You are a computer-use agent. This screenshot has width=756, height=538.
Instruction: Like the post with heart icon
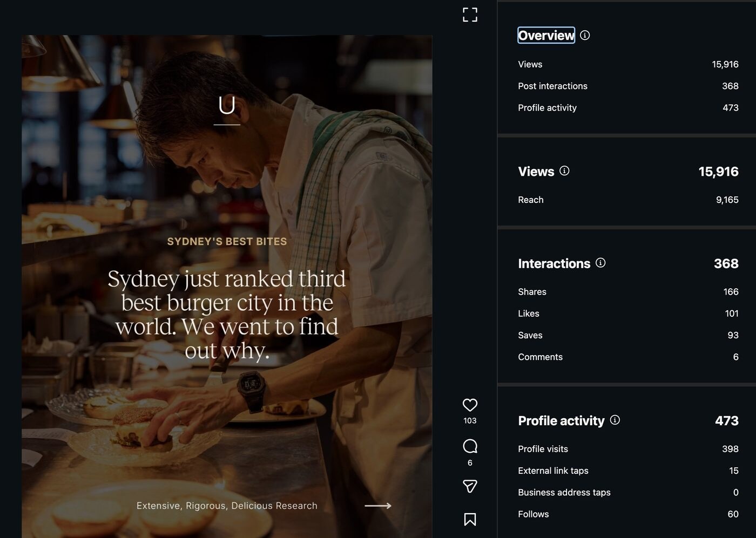click(x=470, y=405)
